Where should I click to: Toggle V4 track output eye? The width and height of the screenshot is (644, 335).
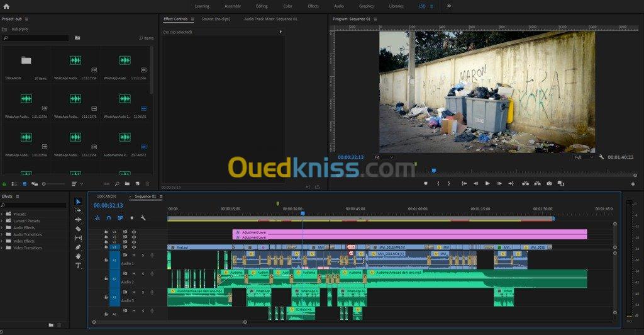pyautogui.click(x=134, y=232)
